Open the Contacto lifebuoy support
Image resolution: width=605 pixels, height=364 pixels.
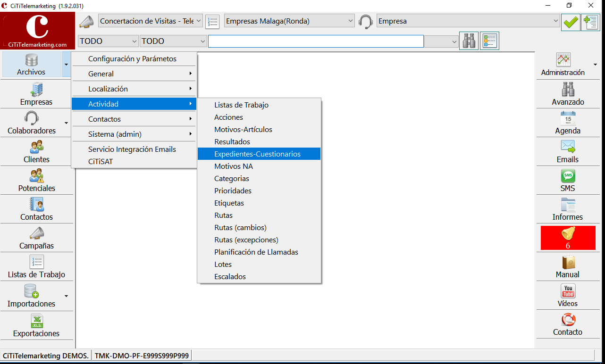(568, 325)
